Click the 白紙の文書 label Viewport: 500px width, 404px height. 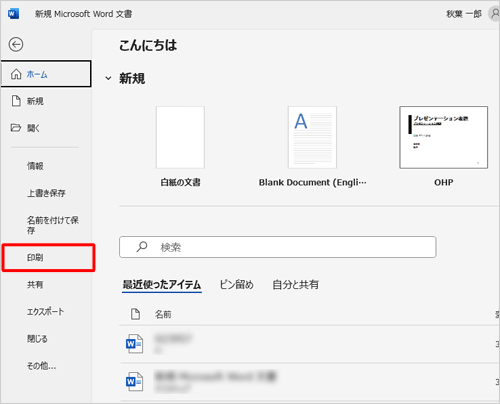pyautogui.click(x=180, y=182)
